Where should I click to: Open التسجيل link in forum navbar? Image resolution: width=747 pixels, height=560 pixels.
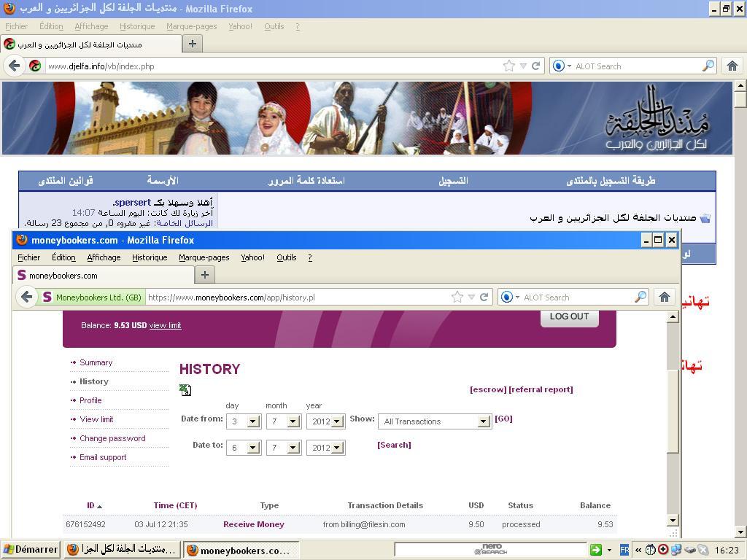(x=453, y=181)
